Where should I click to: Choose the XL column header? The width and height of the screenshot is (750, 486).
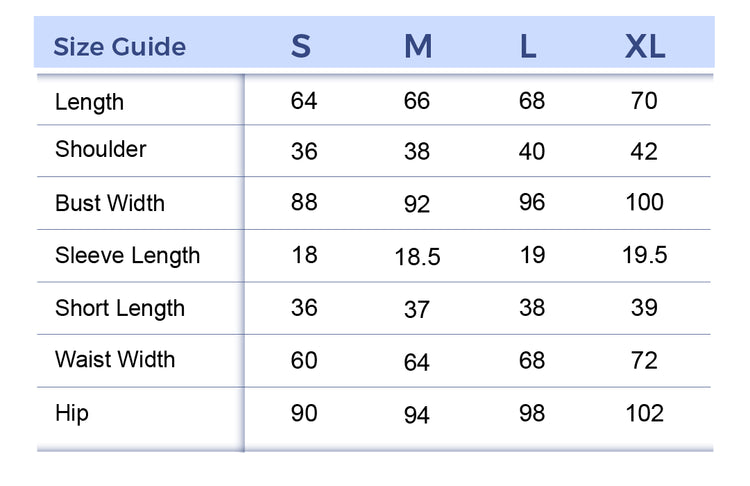click(x=645, y=47)
